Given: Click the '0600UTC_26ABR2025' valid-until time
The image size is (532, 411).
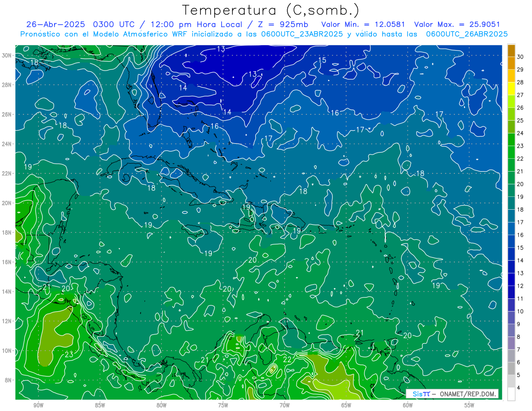Looking at the screenshot, I should tap(467, 34).
